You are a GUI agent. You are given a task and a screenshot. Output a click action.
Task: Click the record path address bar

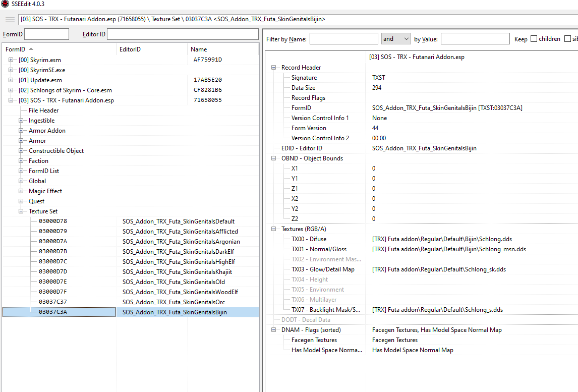(x=298, y=19)
